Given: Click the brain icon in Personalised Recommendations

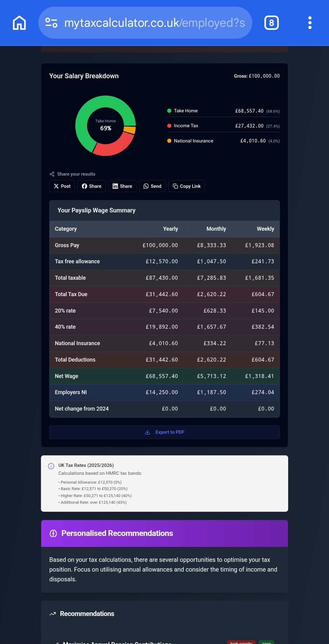Looking at the screenshot, I should point(53,534).
